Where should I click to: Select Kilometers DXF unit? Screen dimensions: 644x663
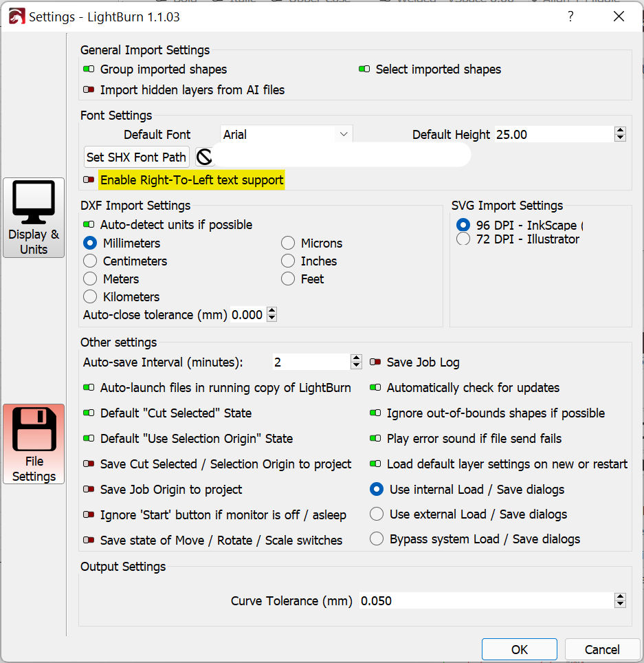[90, 297]
